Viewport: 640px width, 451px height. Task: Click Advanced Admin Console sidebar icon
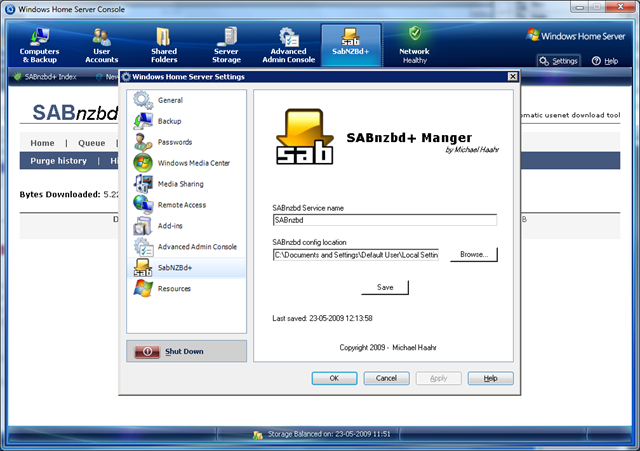pos(143,247)
